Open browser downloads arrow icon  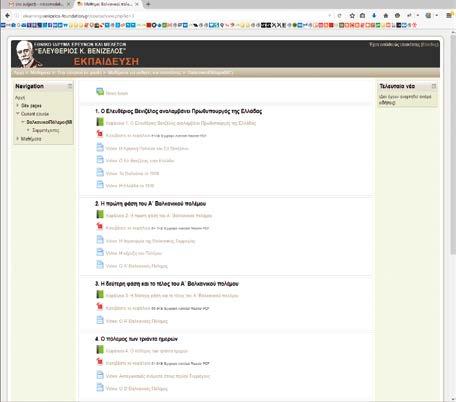374,15
